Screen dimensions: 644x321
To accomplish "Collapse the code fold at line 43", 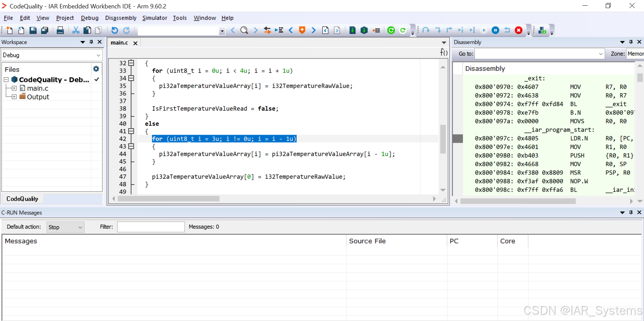I will tap(131, 146).
